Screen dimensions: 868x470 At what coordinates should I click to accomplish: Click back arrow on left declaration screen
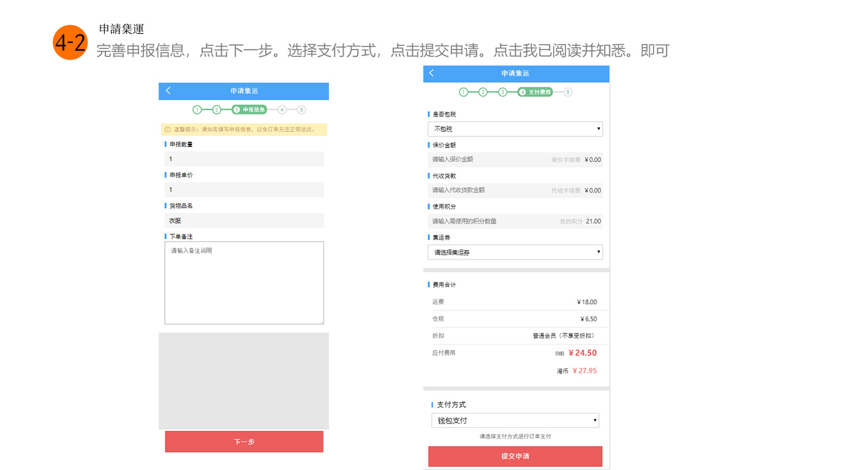tap(168, 91)
